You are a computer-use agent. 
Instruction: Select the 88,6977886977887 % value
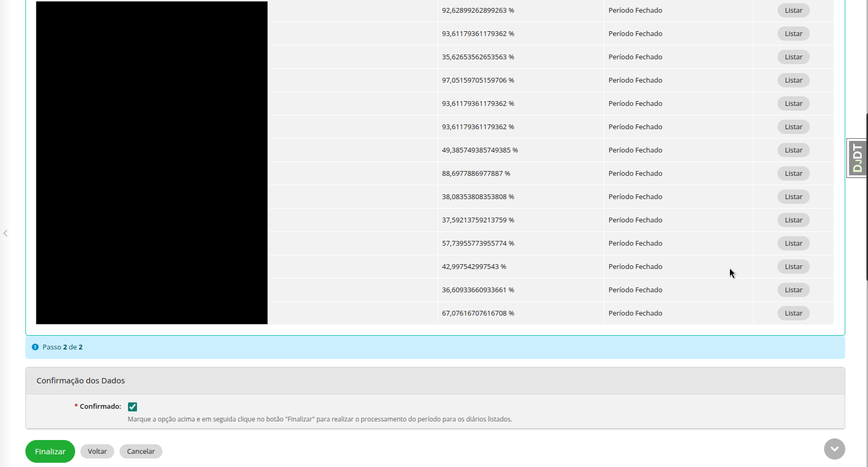[476, 174]
